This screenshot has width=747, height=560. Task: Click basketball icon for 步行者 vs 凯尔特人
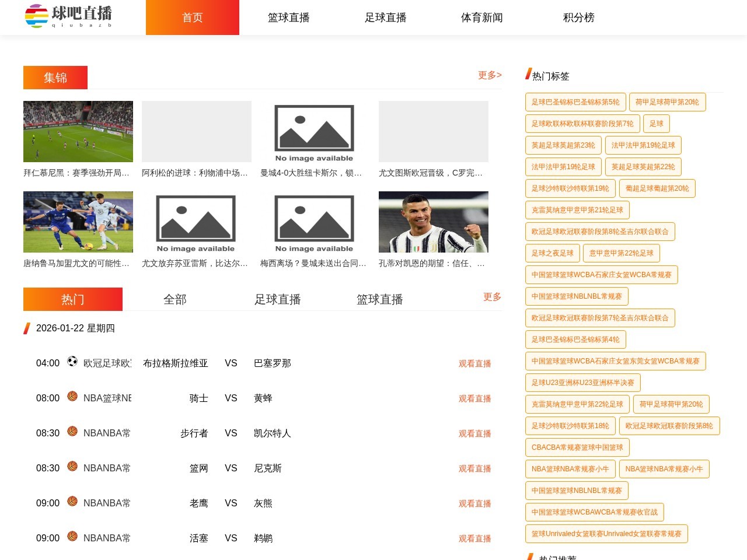pyautogui.click(x=72, y=431)
